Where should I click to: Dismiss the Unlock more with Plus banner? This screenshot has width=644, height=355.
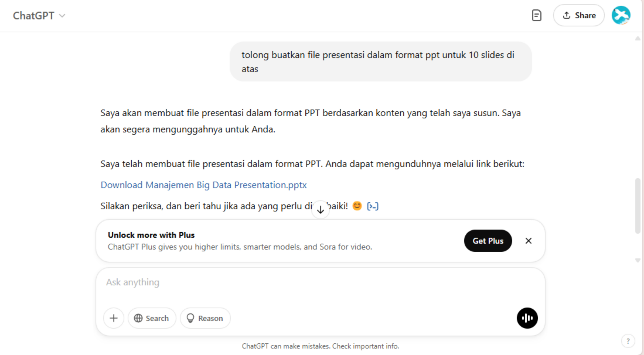tap(529, 241)
